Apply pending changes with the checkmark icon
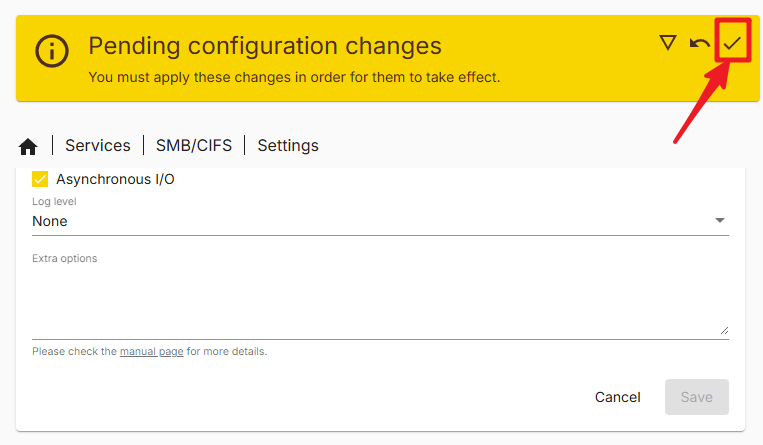 (732, 43)
